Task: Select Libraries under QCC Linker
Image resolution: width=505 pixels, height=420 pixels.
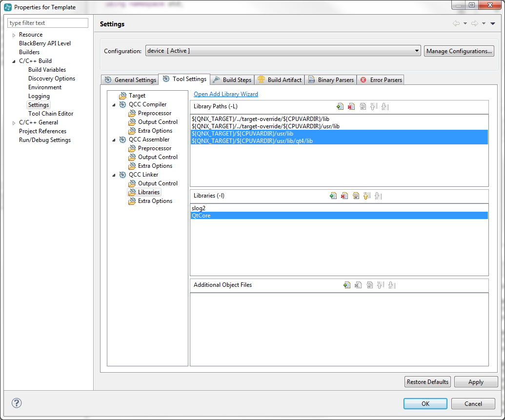Action: pyautogui.click(x=148, y=192)
